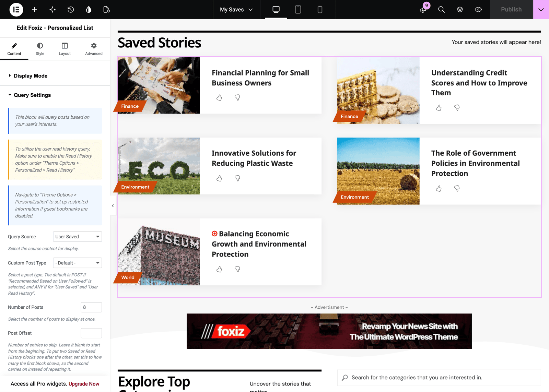Collapse the Query Settings section
The image size is (549, 392).
(55, 95)
